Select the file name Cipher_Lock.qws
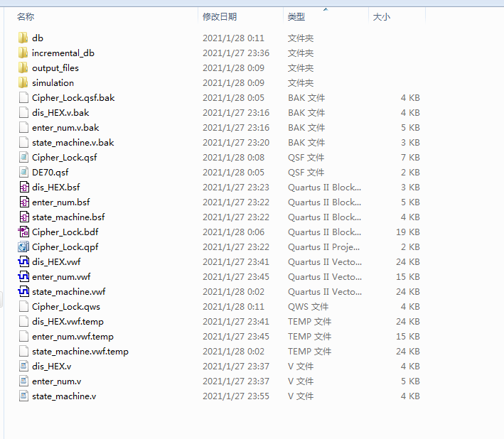The height and width of the screenshot is (439, 504). pyautogui.click(x=66, y=307)
